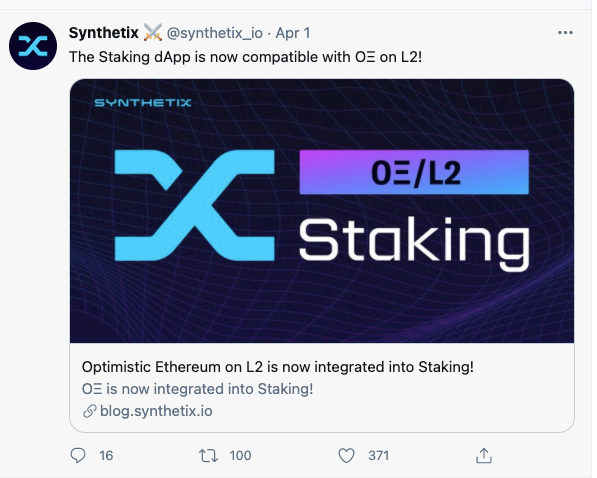Click the reply speech bubble icon

[78, 455]
